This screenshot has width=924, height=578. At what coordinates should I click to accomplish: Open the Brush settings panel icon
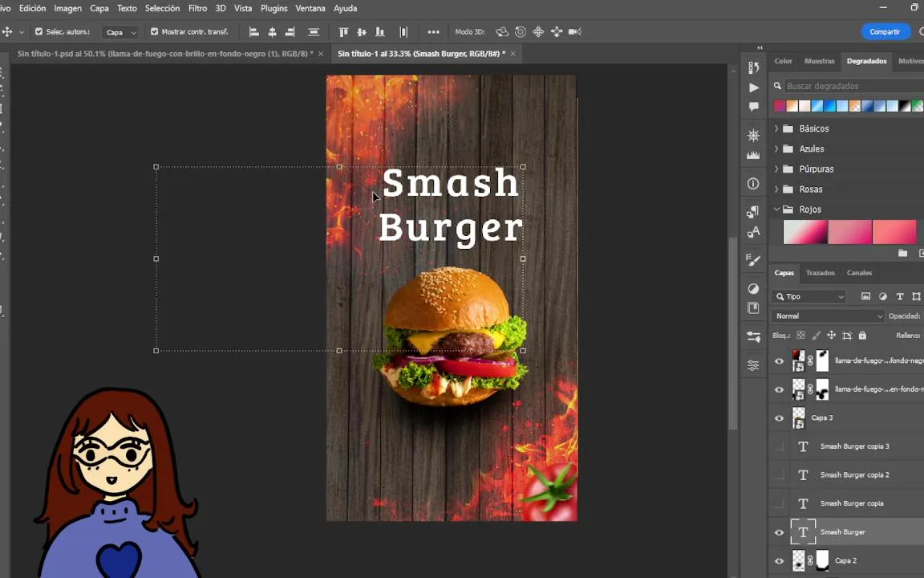click(x=754, y=260)
